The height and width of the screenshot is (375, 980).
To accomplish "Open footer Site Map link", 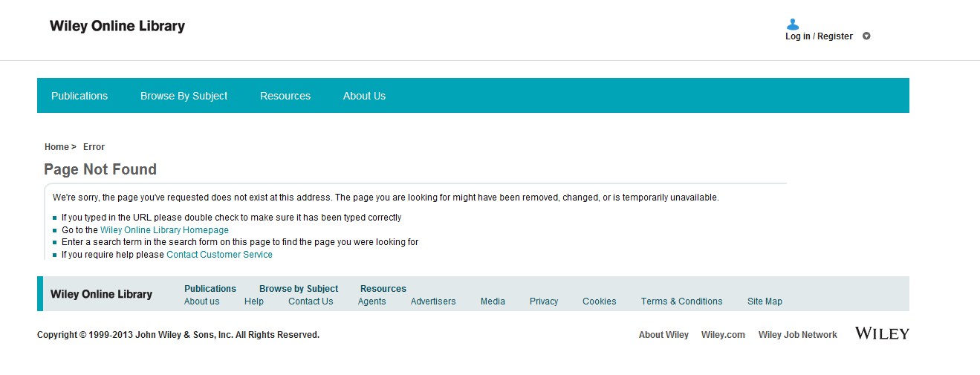I will coord(765,301).
